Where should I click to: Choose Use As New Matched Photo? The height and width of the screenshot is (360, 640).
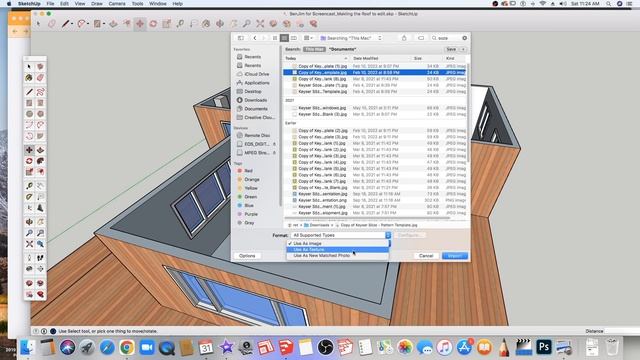338,256
